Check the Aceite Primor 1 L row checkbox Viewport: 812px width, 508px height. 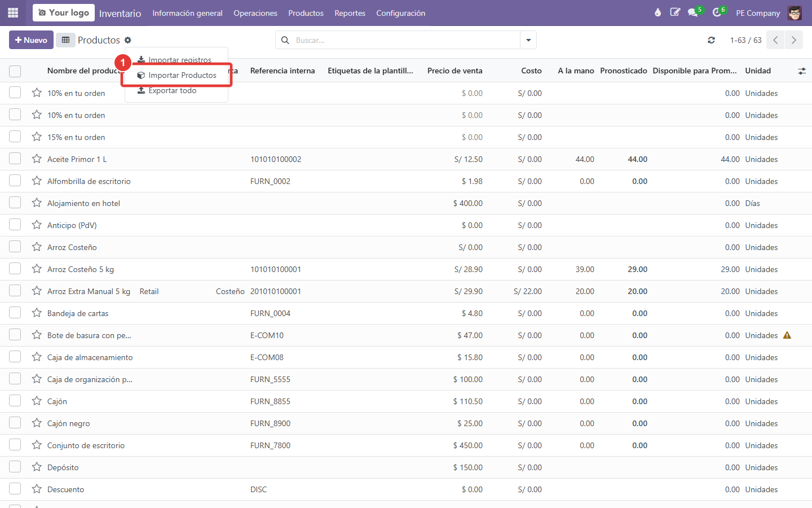pyautogui.click(x=15, y=159)
